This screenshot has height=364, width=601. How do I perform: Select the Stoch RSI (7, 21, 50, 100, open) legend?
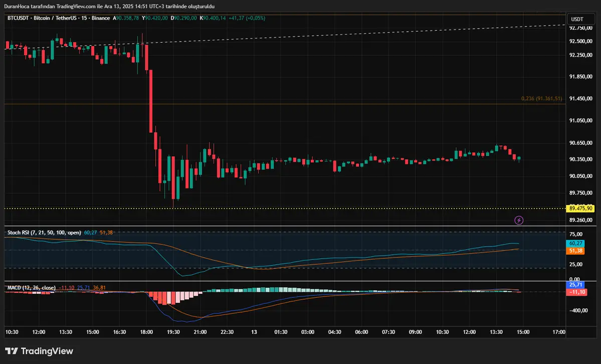pyautogui.click(x=44, y=233)
